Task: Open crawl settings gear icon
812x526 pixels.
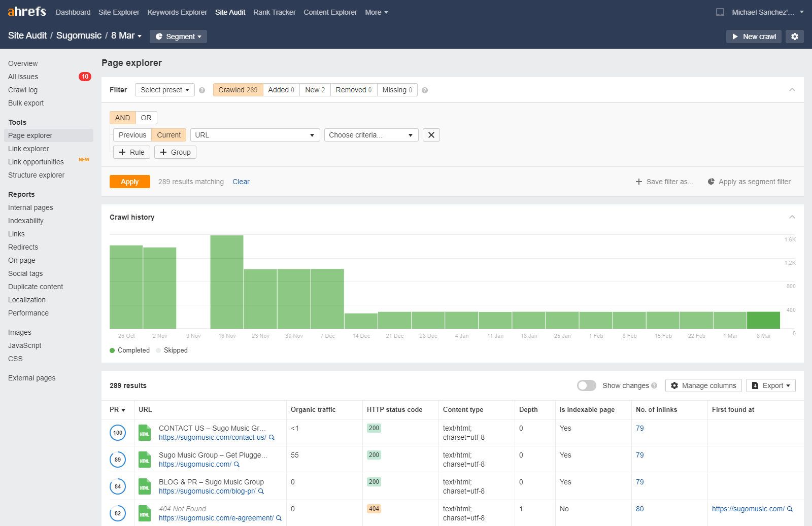Action: click(795, 37)
